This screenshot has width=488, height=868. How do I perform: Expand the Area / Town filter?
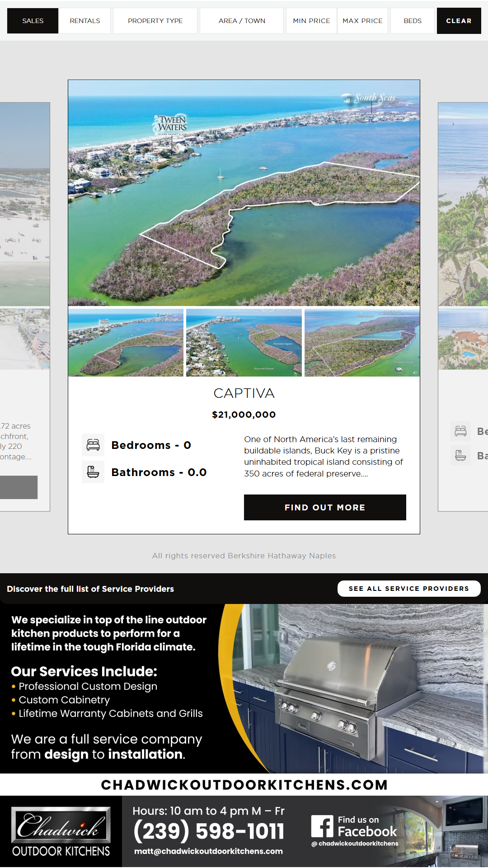[x=242, y=21]
